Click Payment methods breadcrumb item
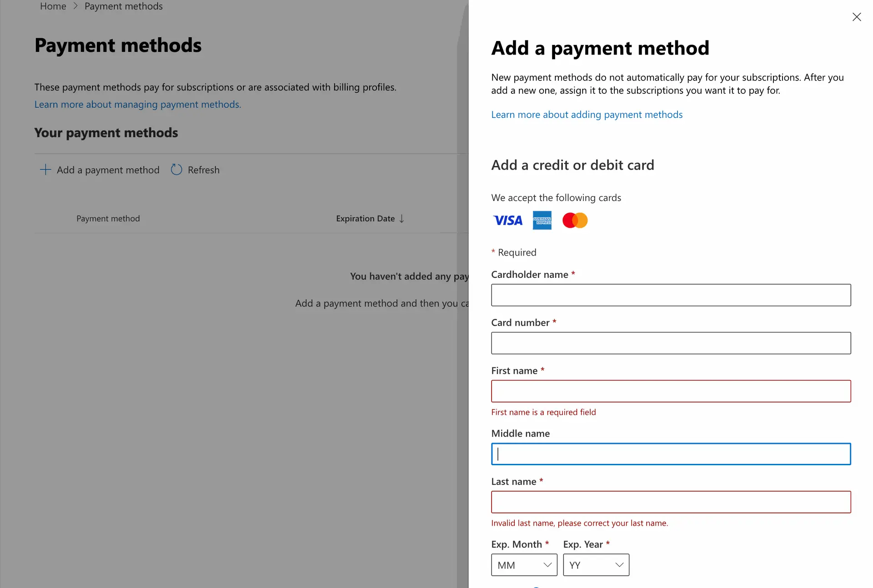The image size is (873, 588). point(123,6)
